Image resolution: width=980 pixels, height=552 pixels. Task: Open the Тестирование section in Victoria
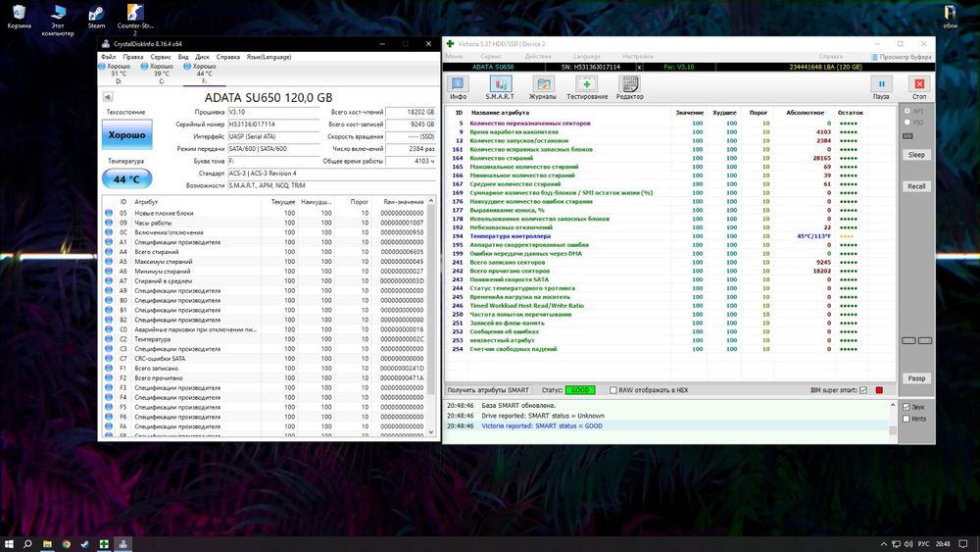(x=587, y=87)
